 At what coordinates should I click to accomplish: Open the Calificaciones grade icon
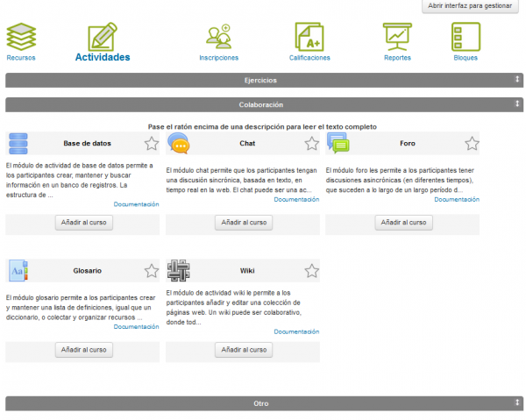coord(309,36)
